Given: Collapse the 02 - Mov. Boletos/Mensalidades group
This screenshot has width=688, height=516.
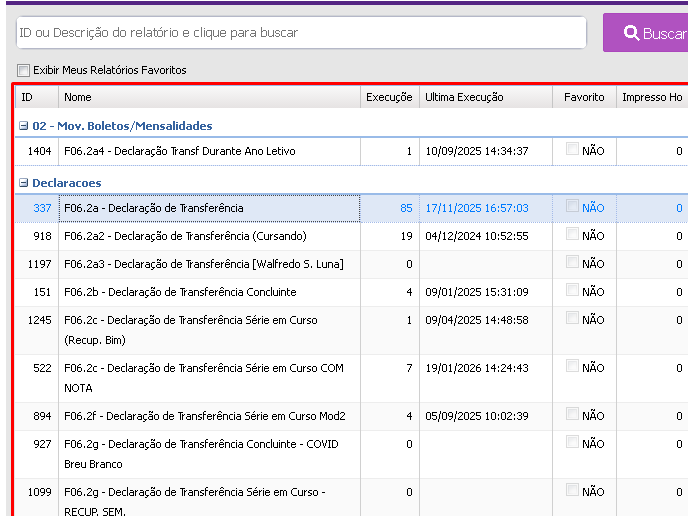Looking at the screenshot, I should pyautogui.click(x=24, y=126).
